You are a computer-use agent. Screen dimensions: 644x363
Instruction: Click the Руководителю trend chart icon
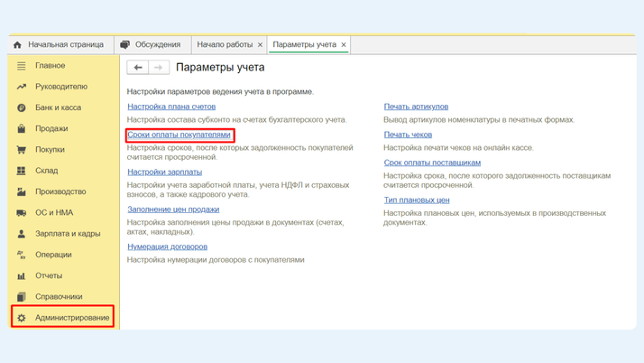tap(22, 87)
